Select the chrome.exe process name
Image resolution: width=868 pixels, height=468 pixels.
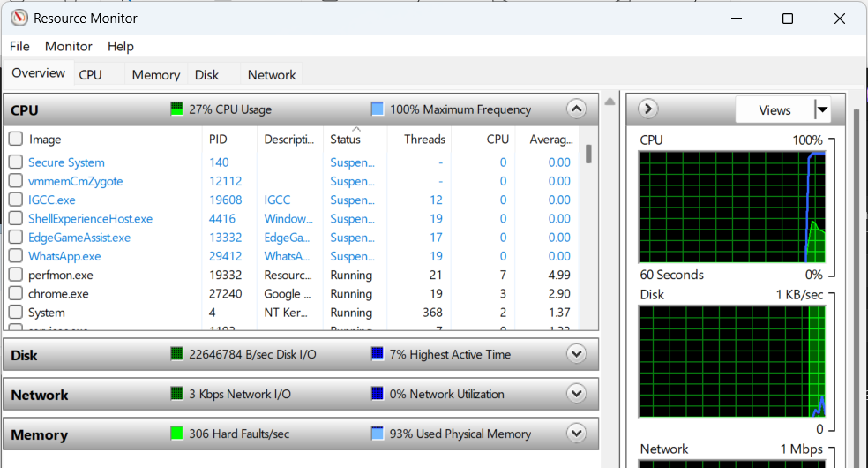click(x=58, y=294)
